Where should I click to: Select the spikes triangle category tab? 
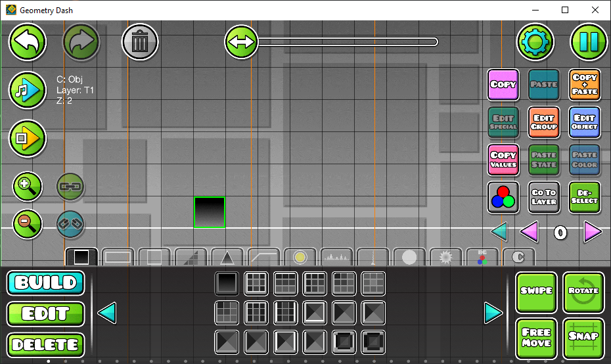point(227,257)
